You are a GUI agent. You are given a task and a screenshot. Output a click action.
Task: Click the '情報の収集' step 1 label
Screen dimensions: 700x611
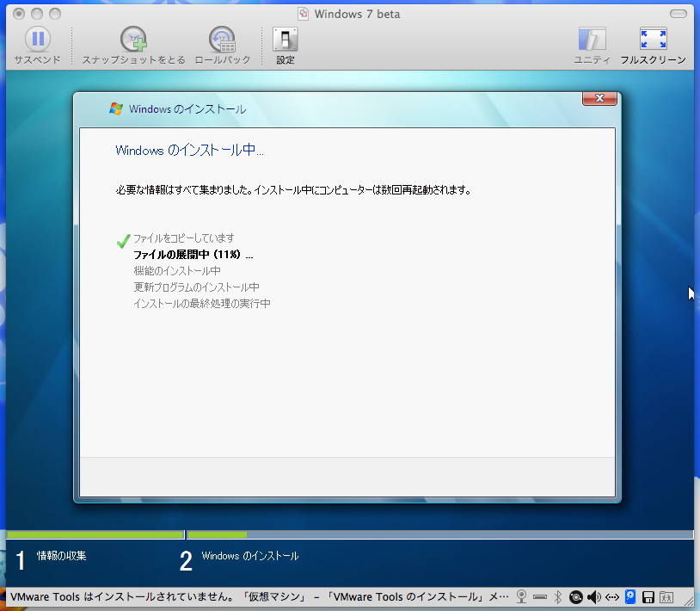[x=62, y=556]
